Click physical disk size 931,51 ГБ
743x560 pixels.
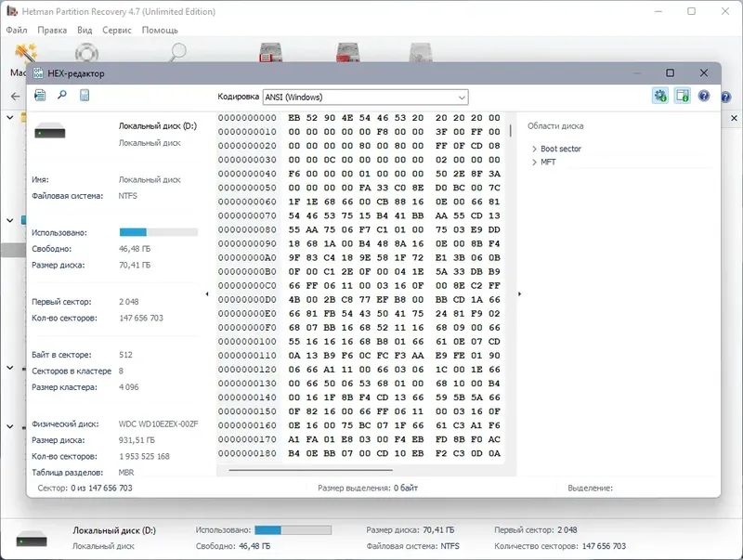pos(137,440)
